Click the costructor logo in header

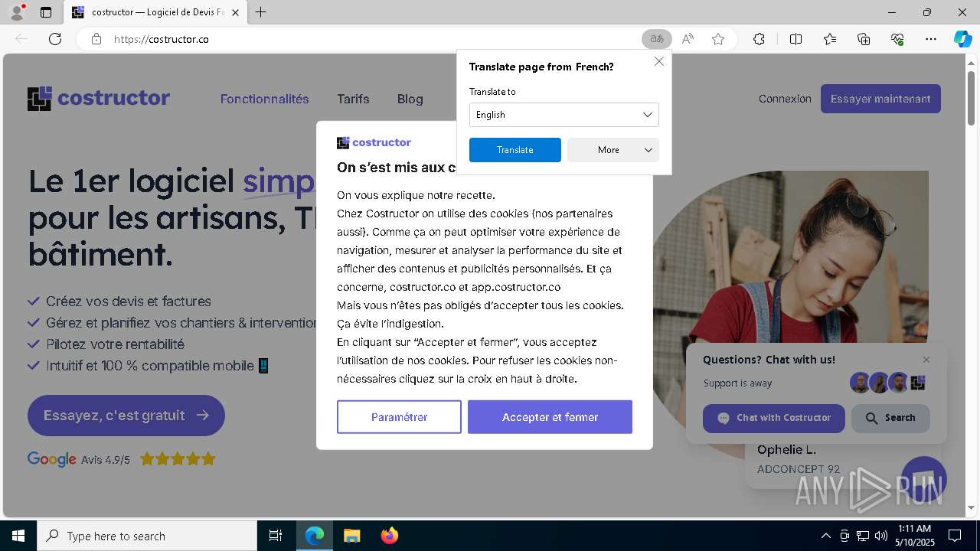[x=99, y=98]
